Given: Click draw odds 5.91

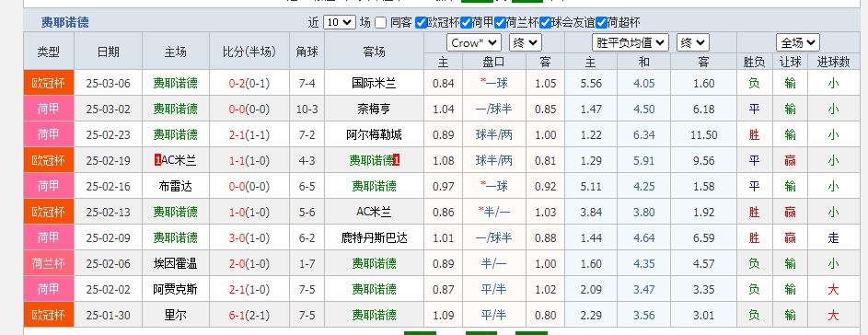Looking at the screenshot, I should (643, 160).
